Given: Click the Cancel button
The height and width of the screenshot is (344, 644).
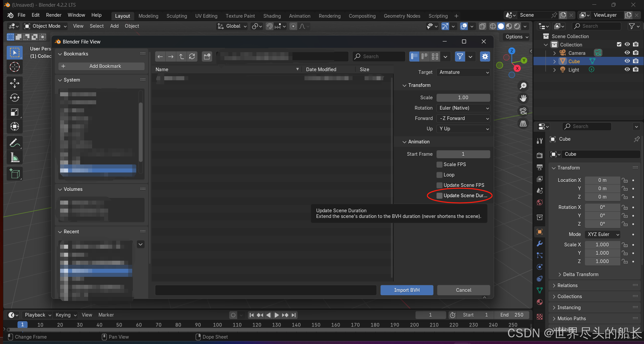Looking at the screenshot, I should point(463,290).
